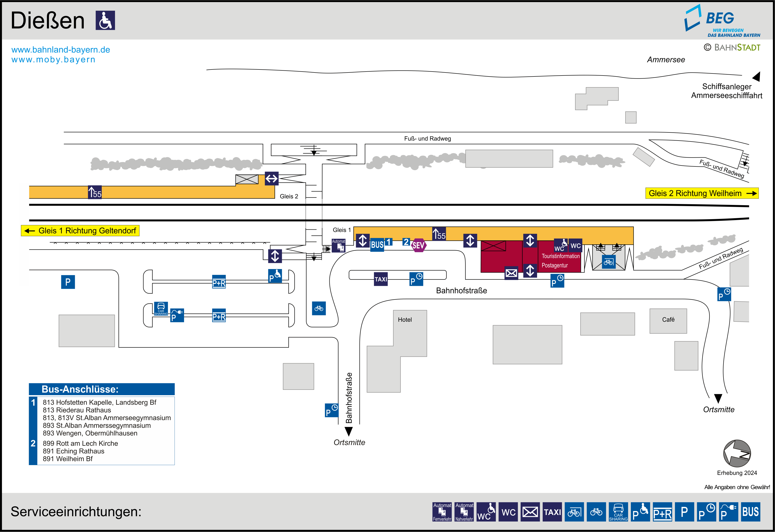This screenshot has height=532, width=775.
Task: Click the CAR SHARING icon in parking lot
Action: 161,309
